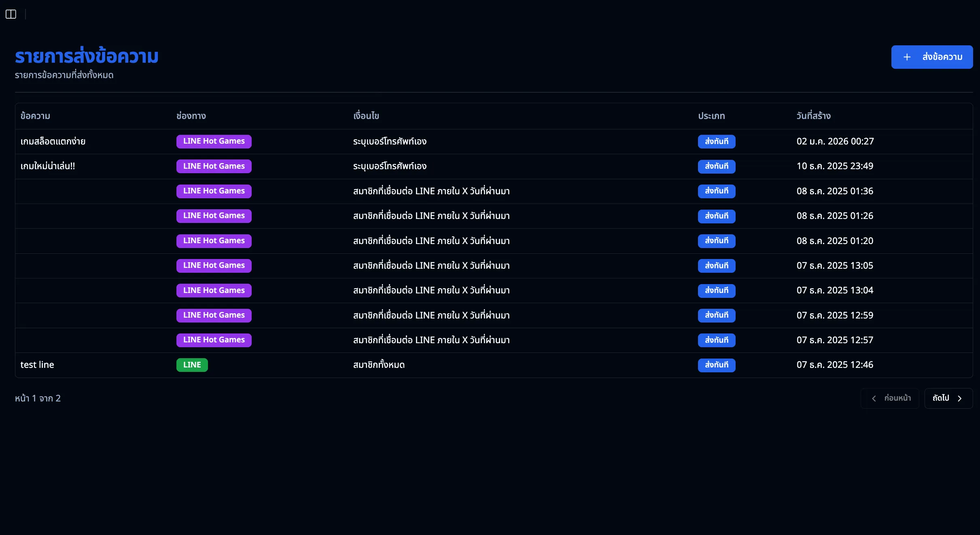The image size is (980, 535).
Task: Click the left chevron previous-page arrow
Action: [x=874, y=399]
